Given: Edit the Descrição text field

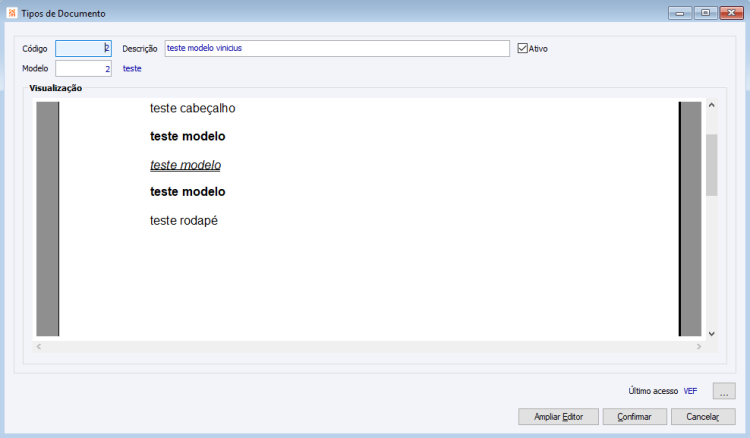Looking at the screenshot, I should pos(337,48).
